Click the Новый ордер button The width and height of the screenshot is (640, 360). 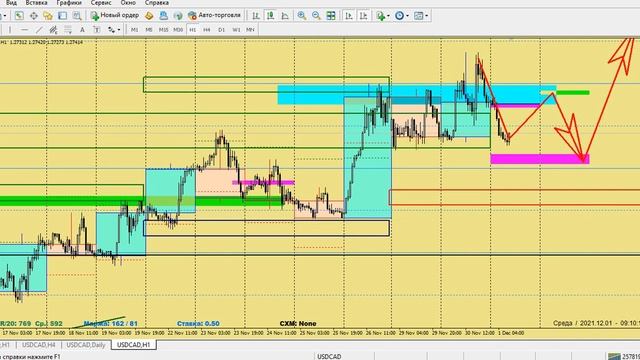coord(115,16)
